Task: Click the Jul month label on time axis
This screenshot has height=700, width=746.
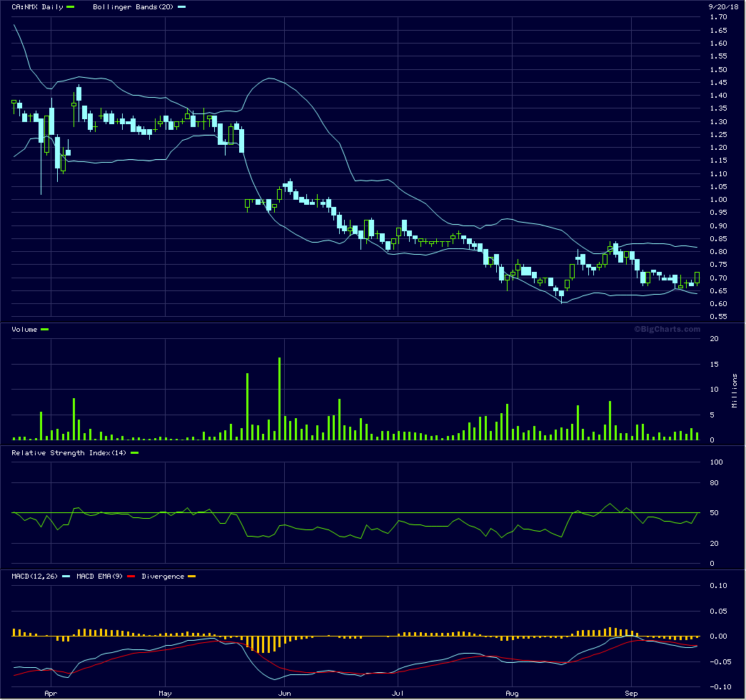Action: click(x=397, y=694)
